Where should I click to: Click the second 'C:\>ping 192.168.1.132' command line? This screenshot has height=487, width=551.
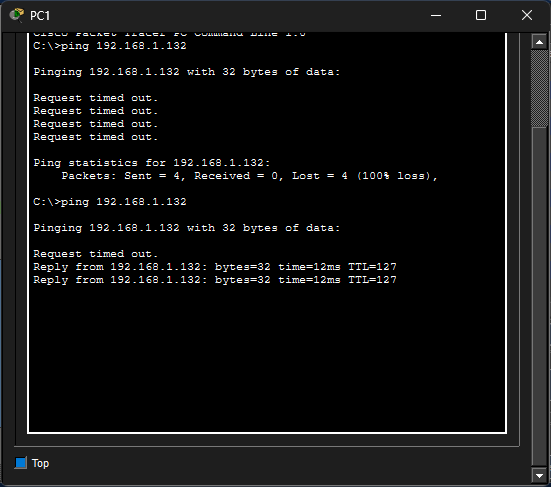[x=110, y=202]
